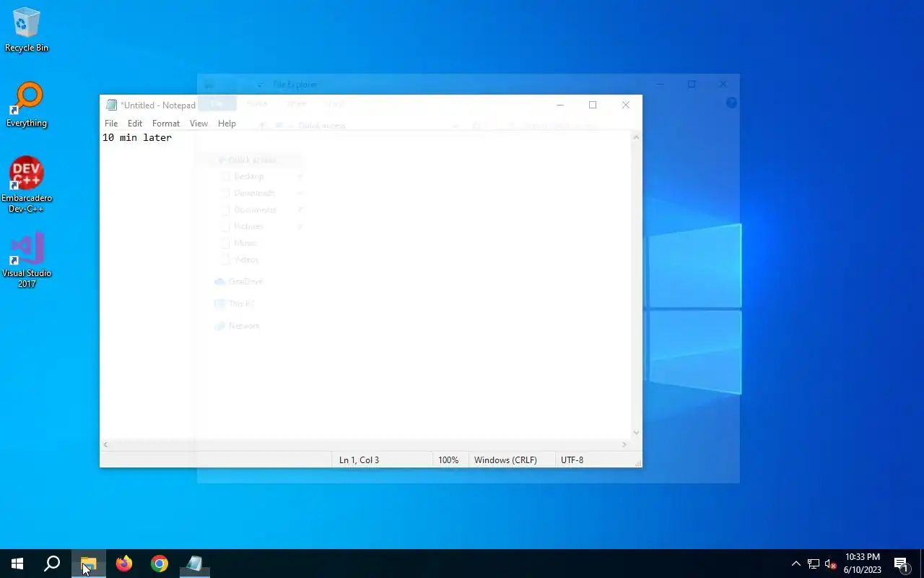Image resolution: width=924 pixels, height=578 pixels.
Task: Open the clock showing 10:33 PM
Action: [x=863, y=564]
